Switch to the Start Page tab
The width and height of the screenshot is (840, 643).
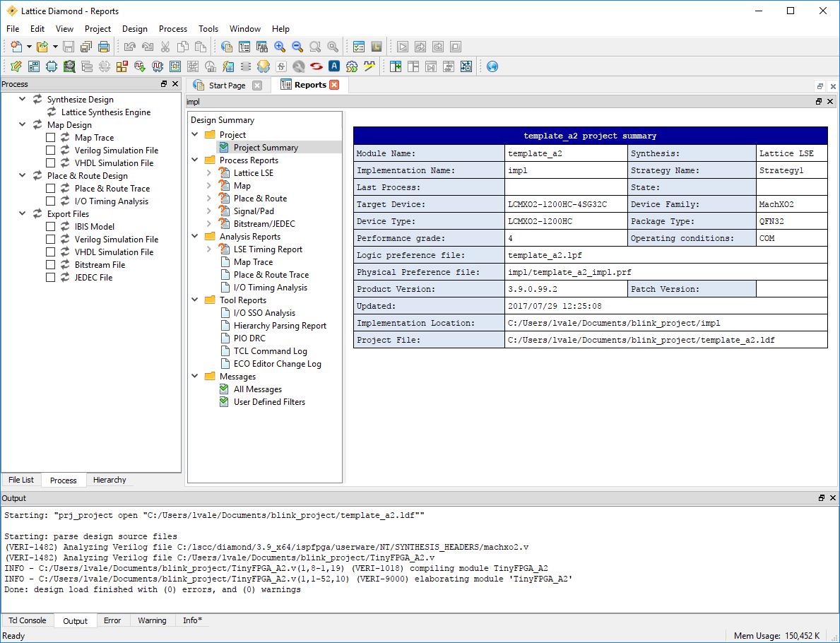227,85
